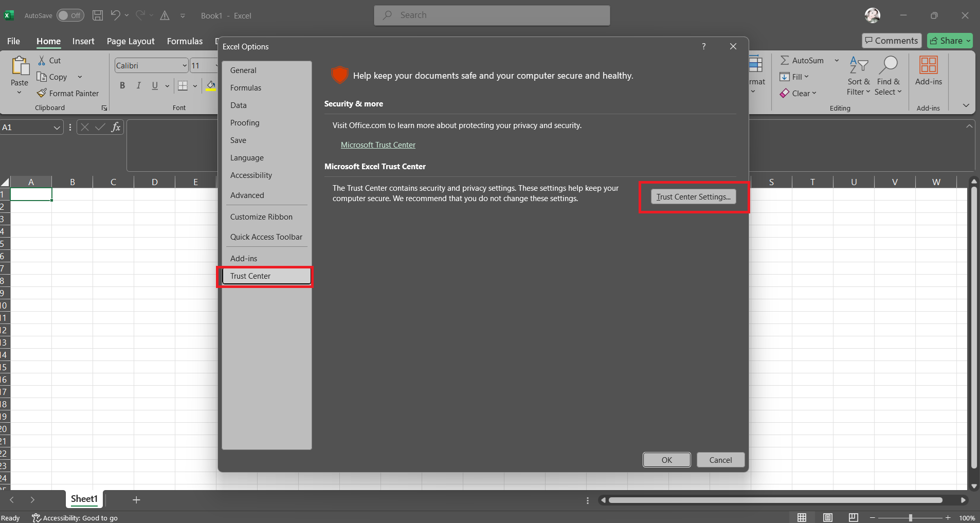Switch to Page Layout view in status bar
Screen dimensions: 980x523
click(x=828, y=517)
